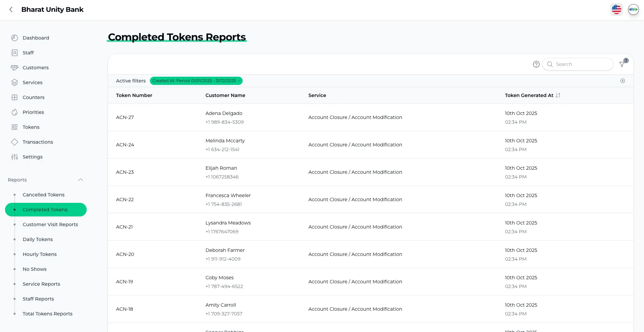Toggle sorting on Token Generated At column
Image resolution: width=644 pixels, height=332 pixels.
[x=558, y=95]
